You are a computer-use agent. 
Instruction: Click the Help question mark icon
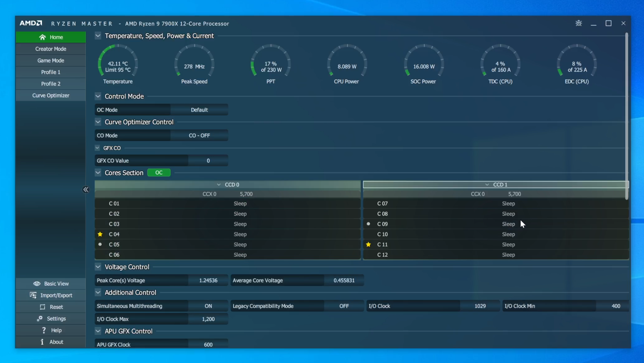44,330
